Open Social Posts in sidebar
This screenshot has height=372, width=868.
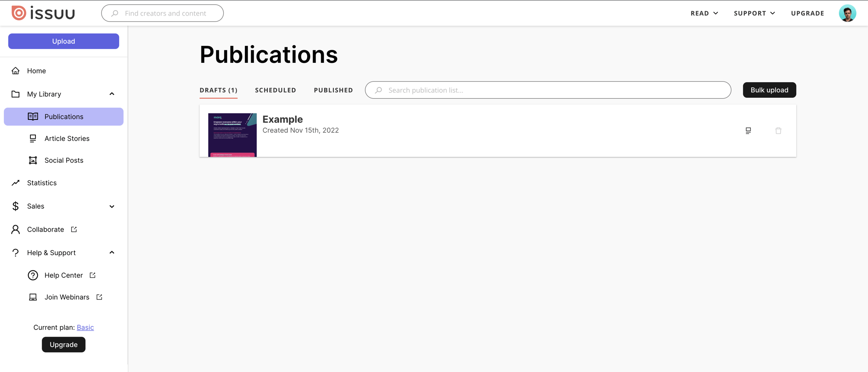coord(64,160)
